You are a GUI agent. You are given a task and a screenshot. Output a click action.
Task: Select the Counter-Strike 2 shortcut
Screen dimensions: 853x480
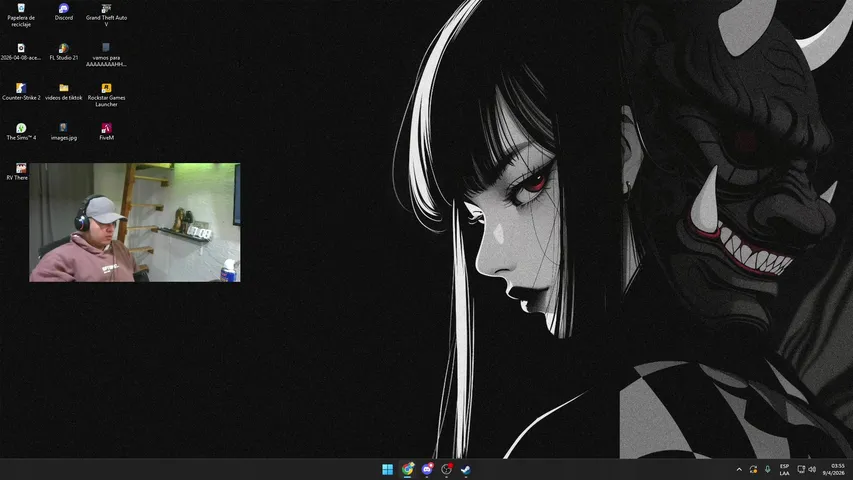21,91
